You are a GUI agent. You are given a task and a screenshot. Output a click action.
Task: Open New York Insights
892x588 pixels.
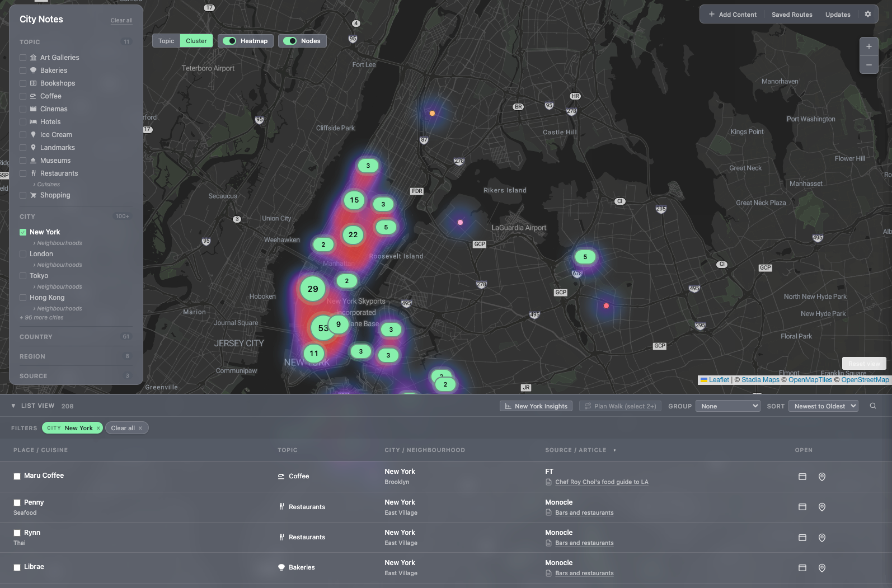[536, 406]
